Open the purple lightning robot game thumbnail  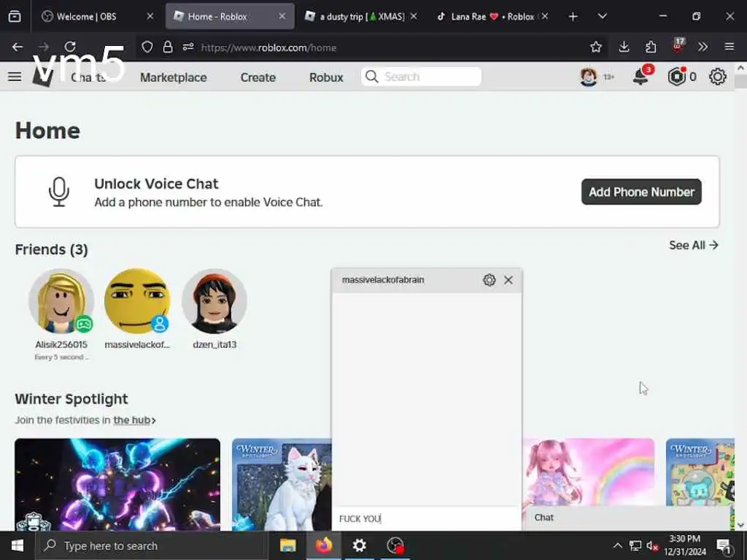pos(117,484)
